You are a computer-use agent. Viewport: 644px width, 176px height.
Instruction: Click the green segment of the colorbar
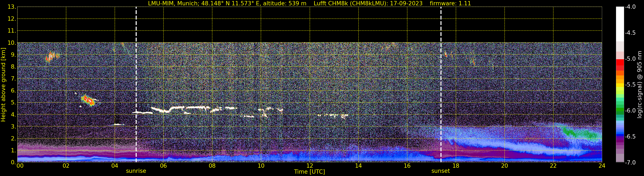click(620, 110)
